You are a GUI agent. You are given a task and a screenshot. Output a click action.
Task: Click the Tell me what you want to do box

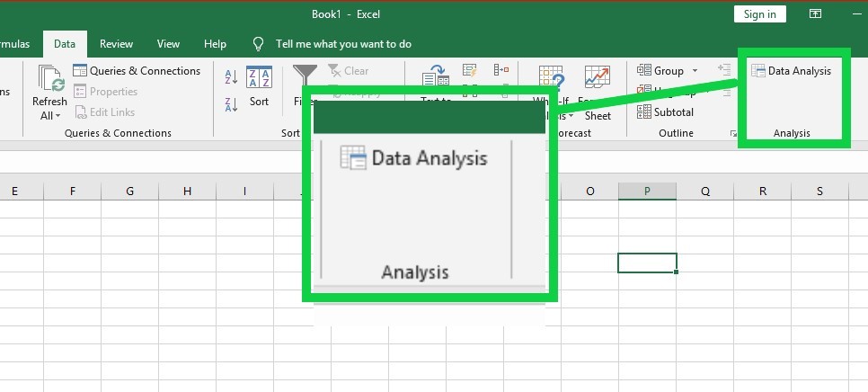click(x=343, y=44)
